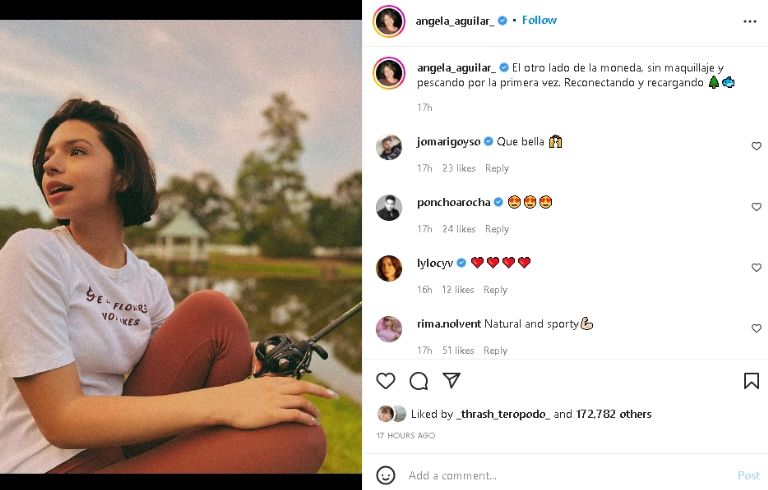Like rima.nolvent's comment
768x490 pixels.
[756, 329]
